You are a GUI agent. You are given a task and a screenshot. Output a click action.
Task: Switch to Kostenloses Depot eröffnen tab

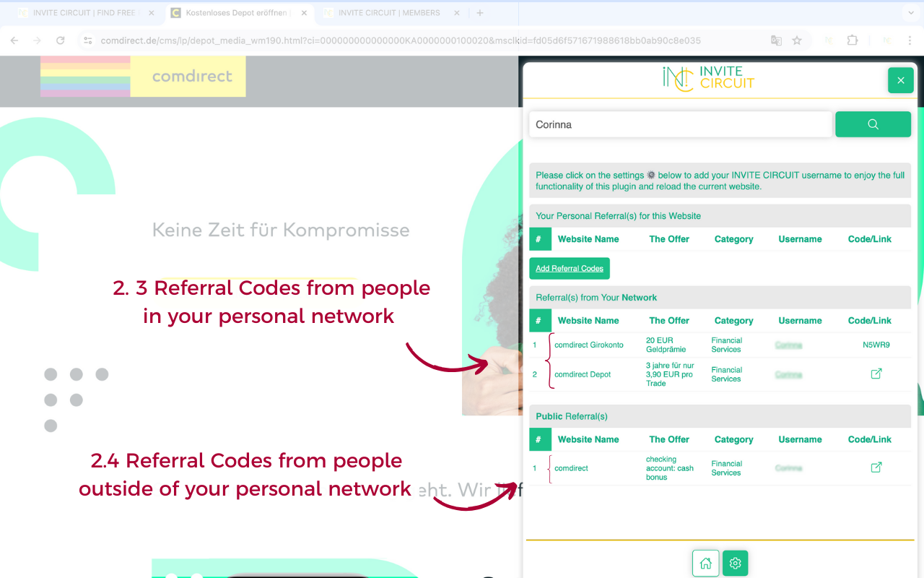tap(238, 13)
